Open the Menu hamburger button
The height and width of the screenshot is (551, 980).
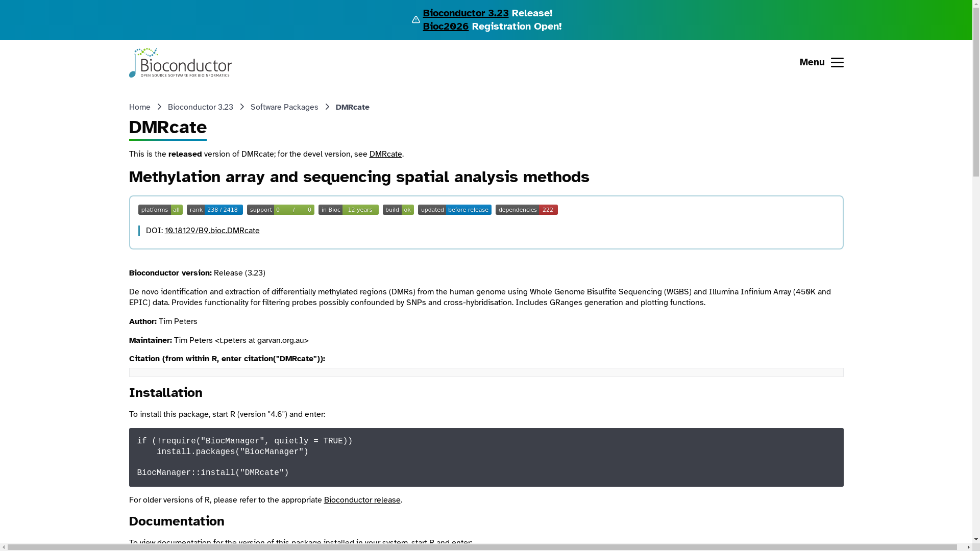[821, 62]
